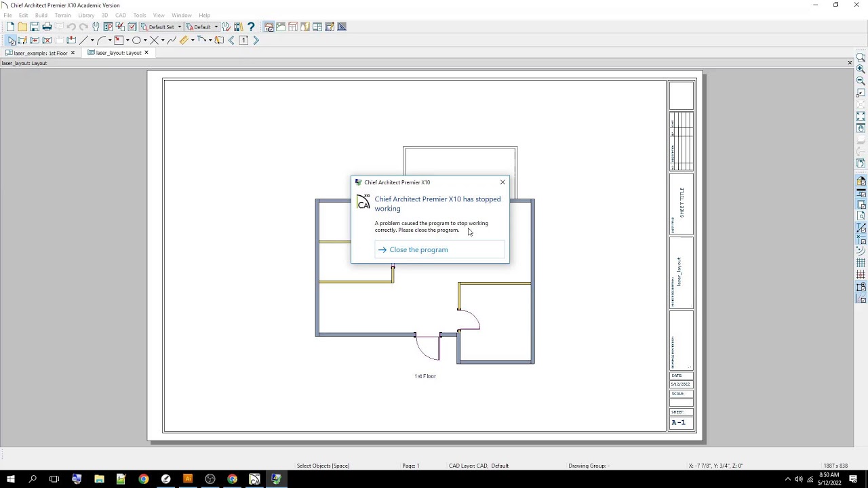Open the Help menu
The width and height of the screenshot is (868, 488).
coord(204,15)
